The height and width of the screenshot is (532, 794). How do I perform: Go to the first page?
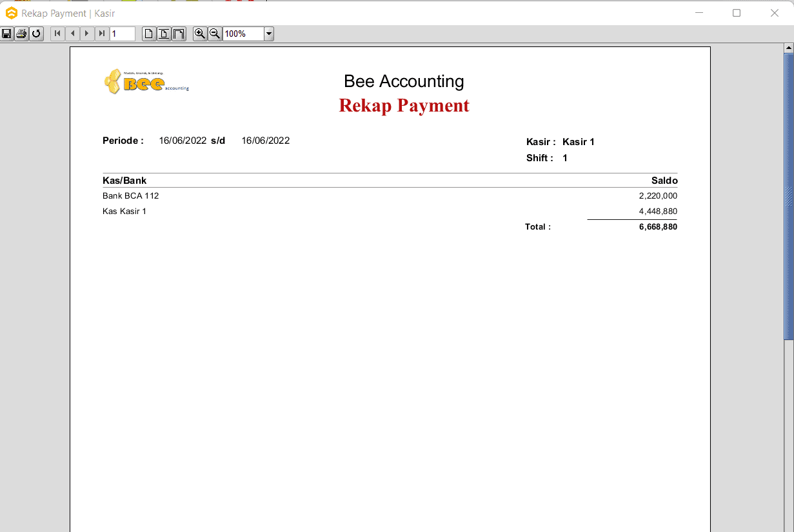(x=57, y=34)
